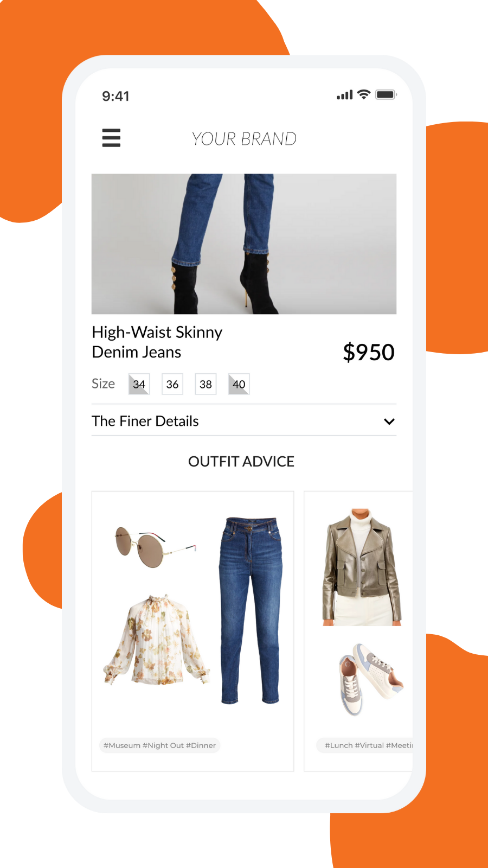View the floral blouse item
The height and width of the screenshot is (868, 488).
click(156, 640)
